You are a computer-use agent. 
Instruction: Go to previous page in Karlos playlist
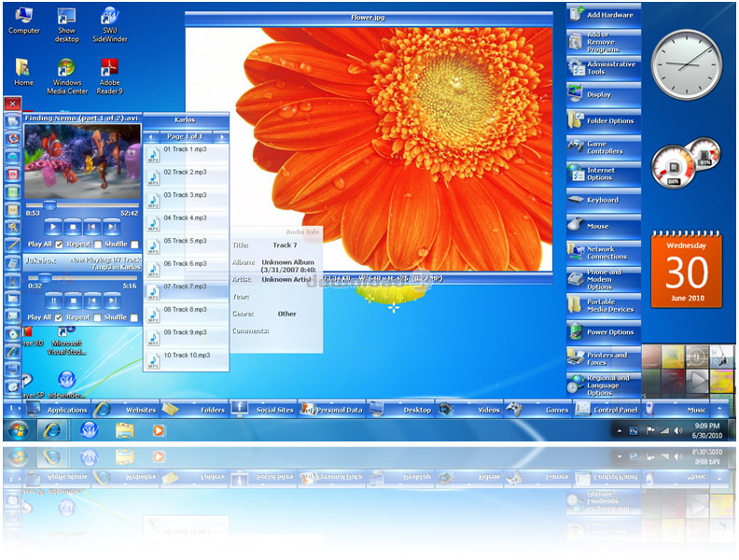[x=151, y=137]
